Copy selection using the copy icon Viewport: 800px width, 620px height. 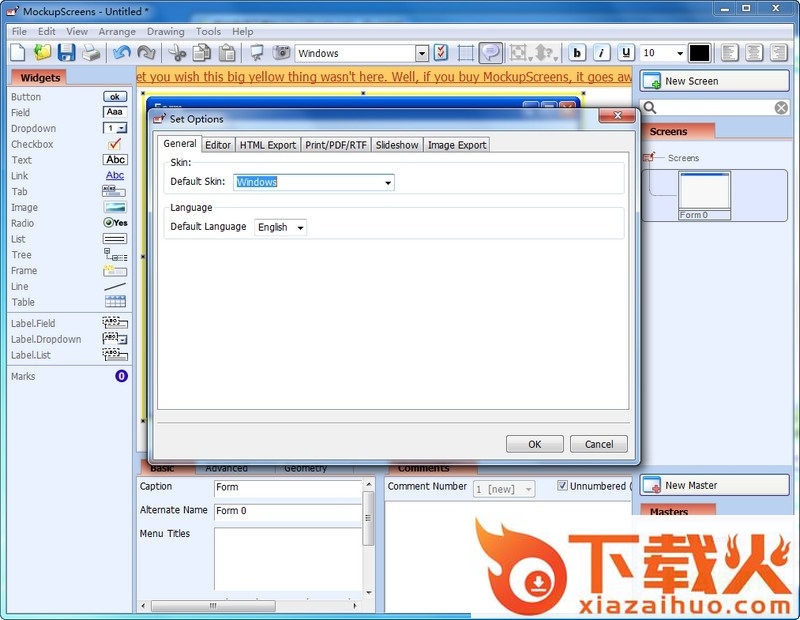pyautogui.click(x=202, y=53)
